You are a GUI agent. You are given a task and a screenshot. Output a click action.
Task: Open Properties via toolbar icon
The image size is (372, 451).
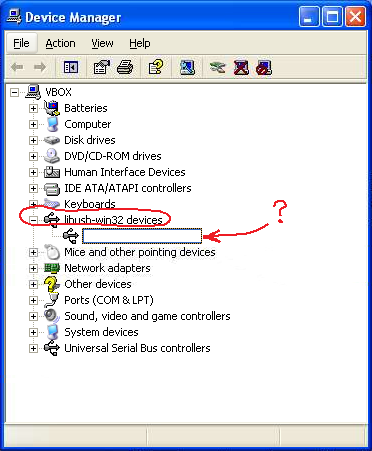tap(102, 67)
